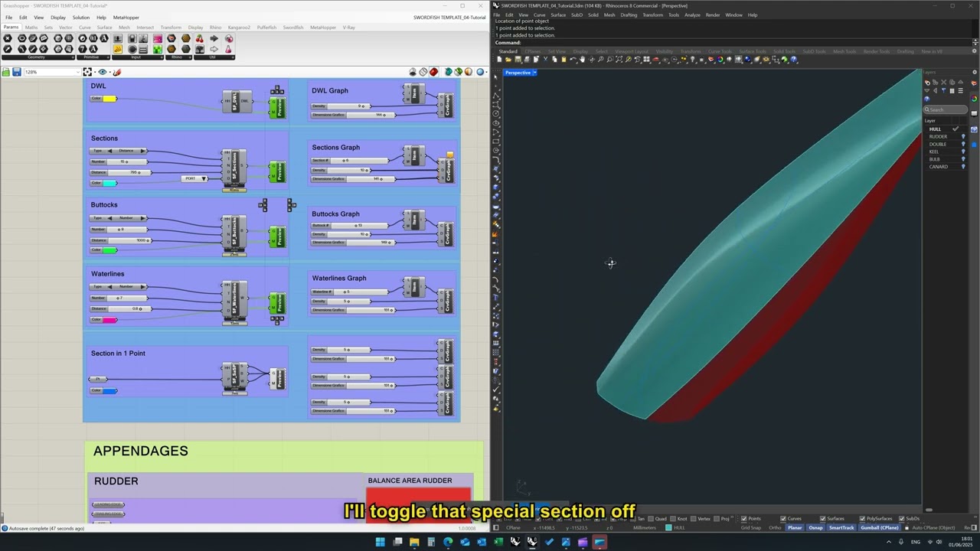Click the pink gradient icon in Input panel
Screen dimensions: 980x551
tap(158, 38)
